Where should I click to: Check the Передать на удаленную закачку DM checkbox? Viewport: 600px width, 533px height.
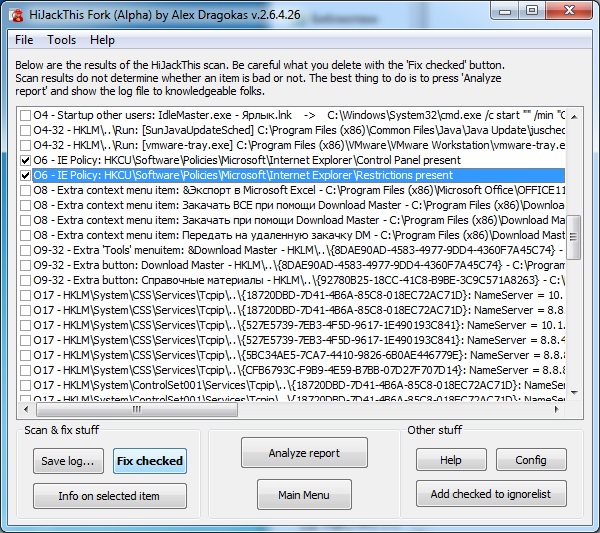(25, 235)
